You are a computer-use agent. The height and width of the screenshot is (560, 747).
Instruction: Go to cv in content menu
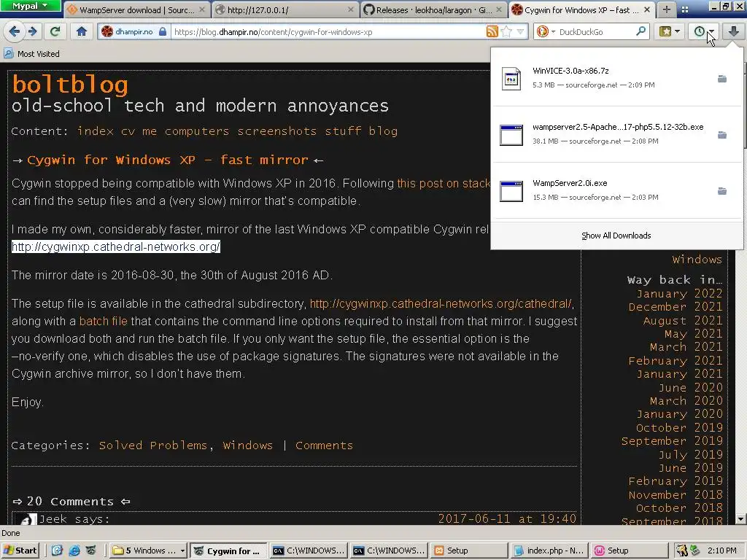coord(128,131)
